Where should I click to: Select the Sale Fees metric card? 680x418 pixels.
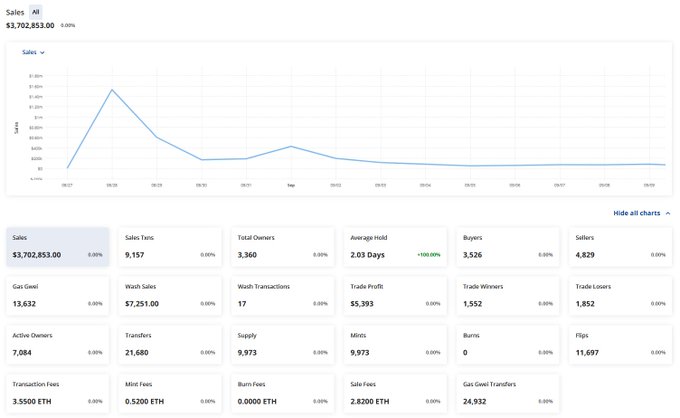(x=395, y=394)
